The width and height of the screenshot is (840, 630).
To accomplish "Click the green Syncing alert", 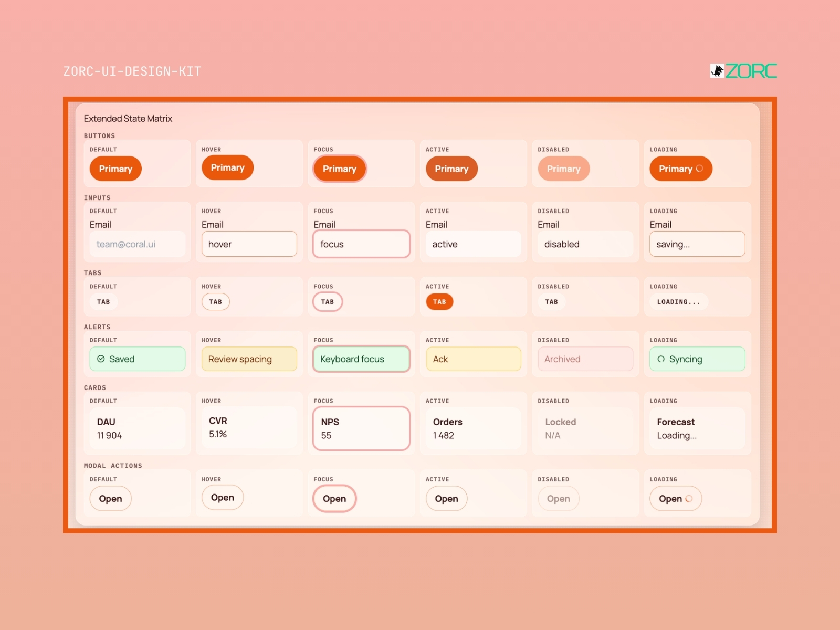I will [x=697, y=359].
